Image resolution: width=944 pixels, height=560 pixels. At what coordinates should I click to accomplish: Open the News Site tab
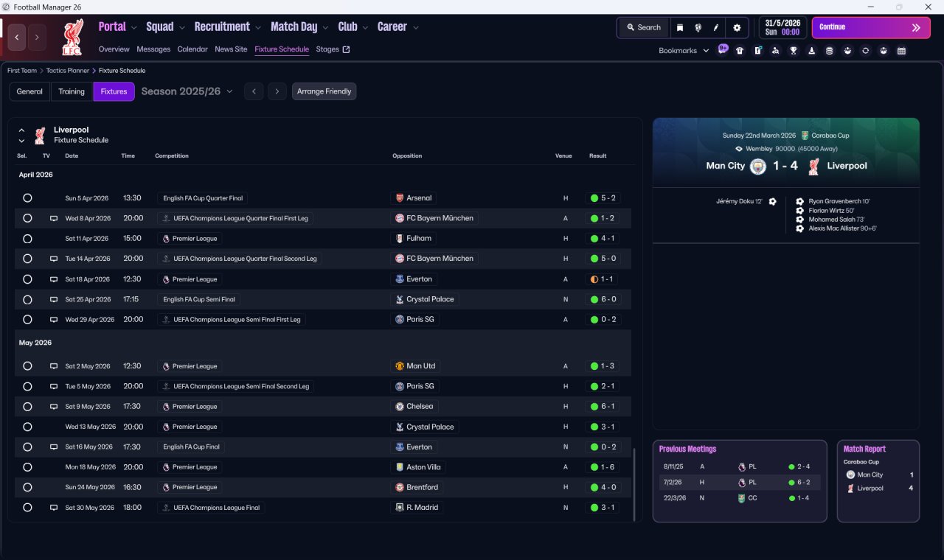(231, 49)
